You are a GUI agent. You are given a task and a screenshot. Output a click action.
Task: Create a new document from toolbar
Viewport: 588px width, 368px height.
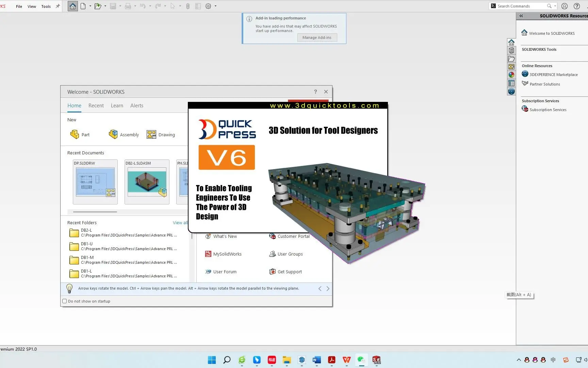coord(83,6)
